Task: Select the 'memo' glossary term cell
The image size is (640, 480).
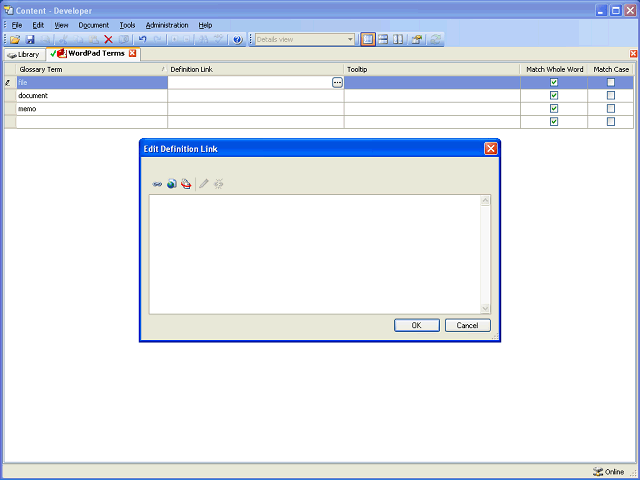Action: coord(92,109)
